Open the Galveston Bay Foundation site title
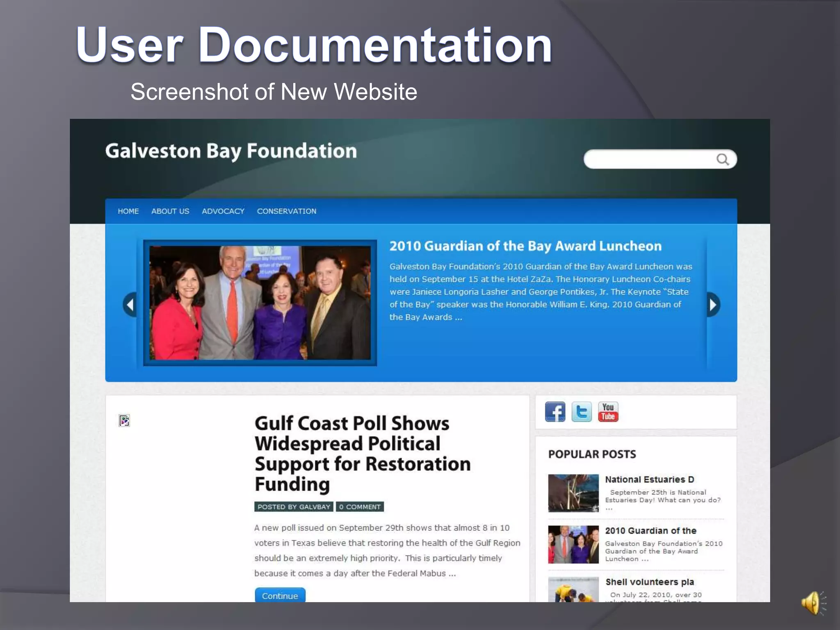The width and height of the screenshot is (840, 630). coord(231,151)
